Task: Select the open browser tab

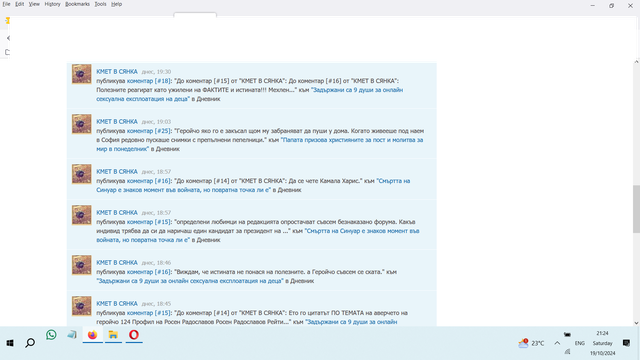Action: tap(195, 15)
